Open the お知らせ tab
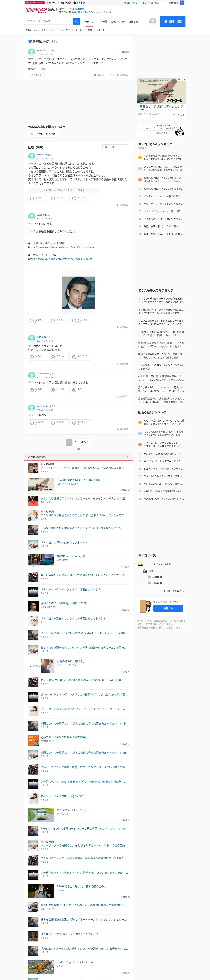Screen dimensions: 210x980 coord(133,22)
